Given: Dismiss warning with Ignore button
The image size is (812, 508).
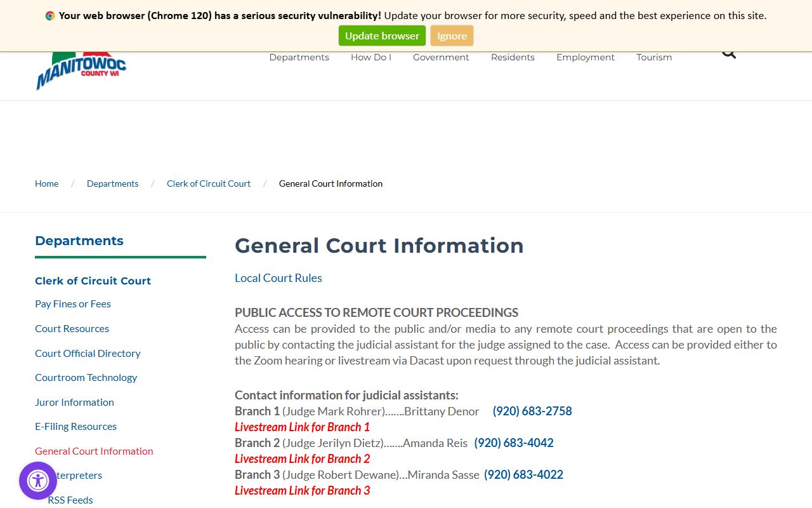Looking at the screenshot, I should (x=452, y=36).
